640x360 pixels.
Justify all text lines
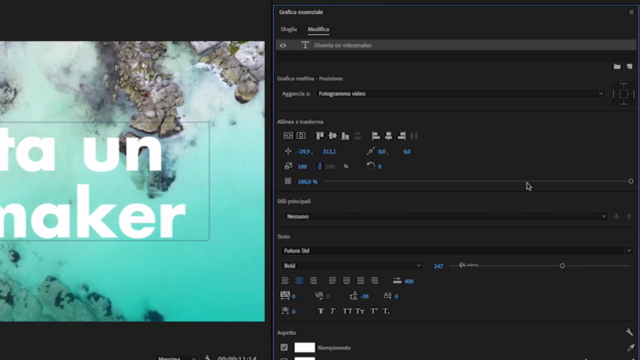coord(360,280)
